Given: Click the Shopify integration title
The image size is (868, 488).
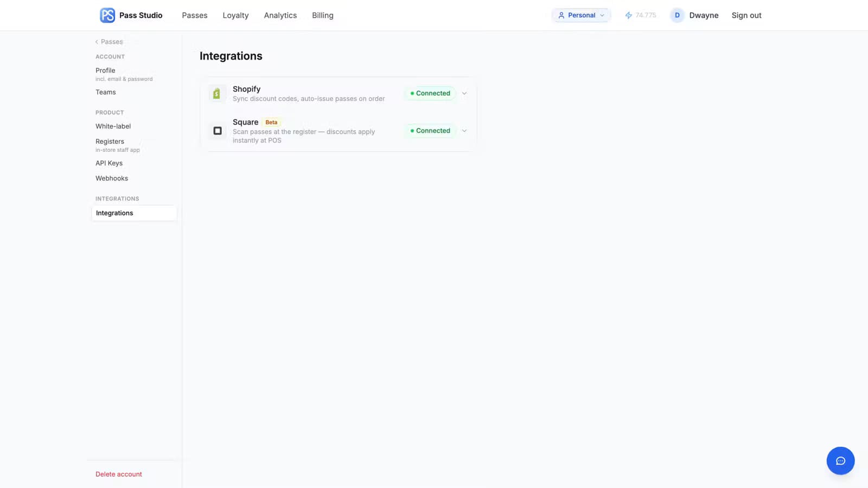Looking at the screenshot, I should 247,89.
